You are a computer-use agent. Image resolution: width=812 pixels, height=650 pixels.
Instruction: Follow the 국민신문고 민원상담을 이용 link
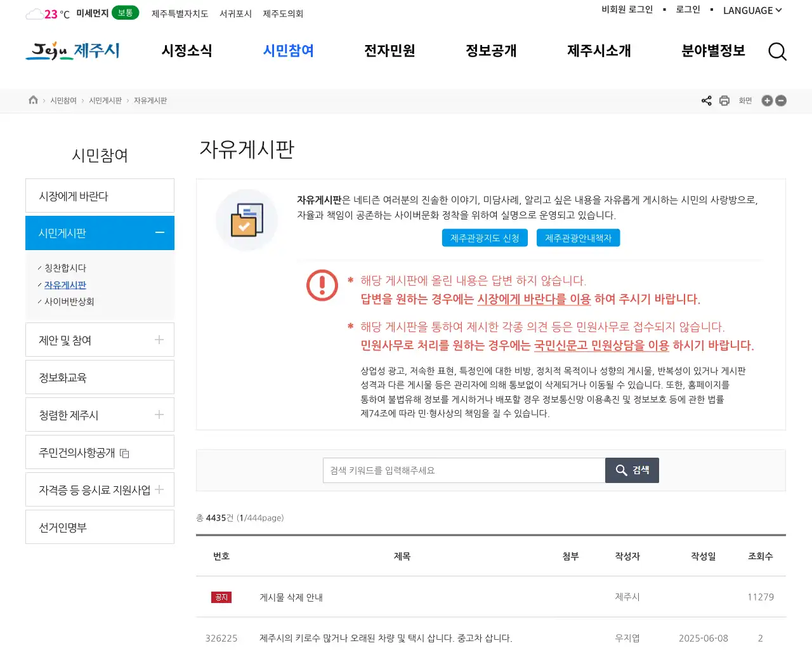601,345
